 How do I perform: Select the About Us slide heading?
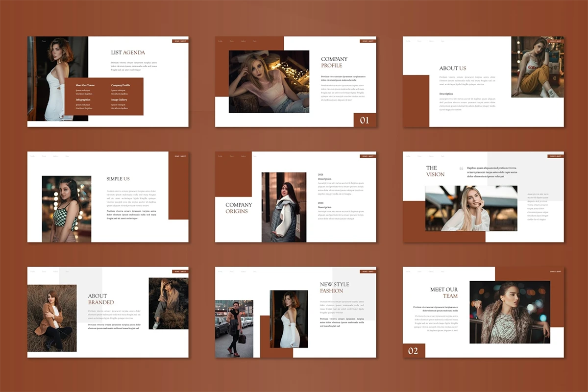(452, 68)
